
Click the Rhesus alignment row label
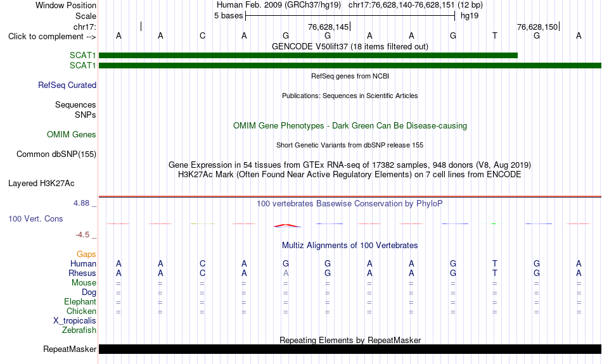[82, 273]
